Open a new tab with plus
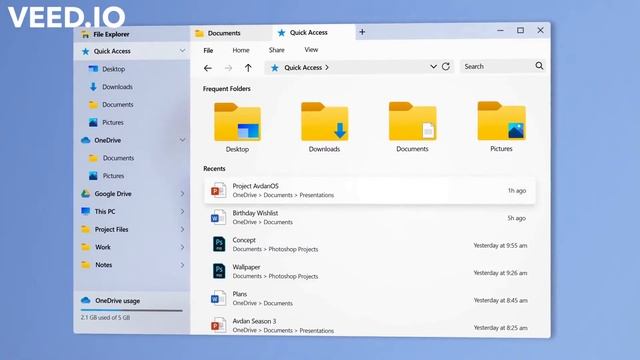The image size is (640, 360). click(x=362, y=32)
